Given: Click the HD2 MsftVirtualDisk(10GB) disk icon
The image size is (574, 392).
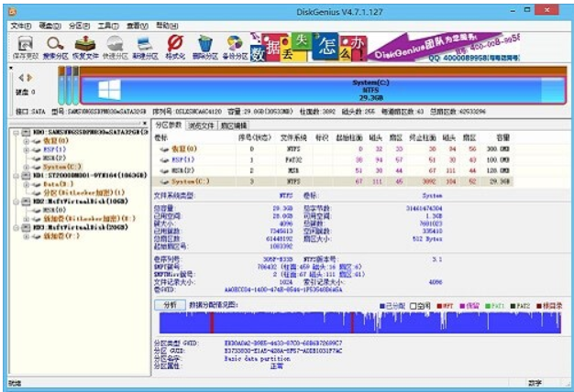Looking at the screenshot, I should pos(26,201).
